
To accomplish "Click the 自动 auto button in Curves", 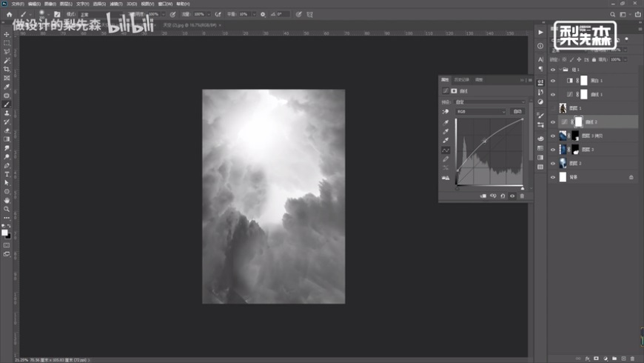I will point(517,111).
